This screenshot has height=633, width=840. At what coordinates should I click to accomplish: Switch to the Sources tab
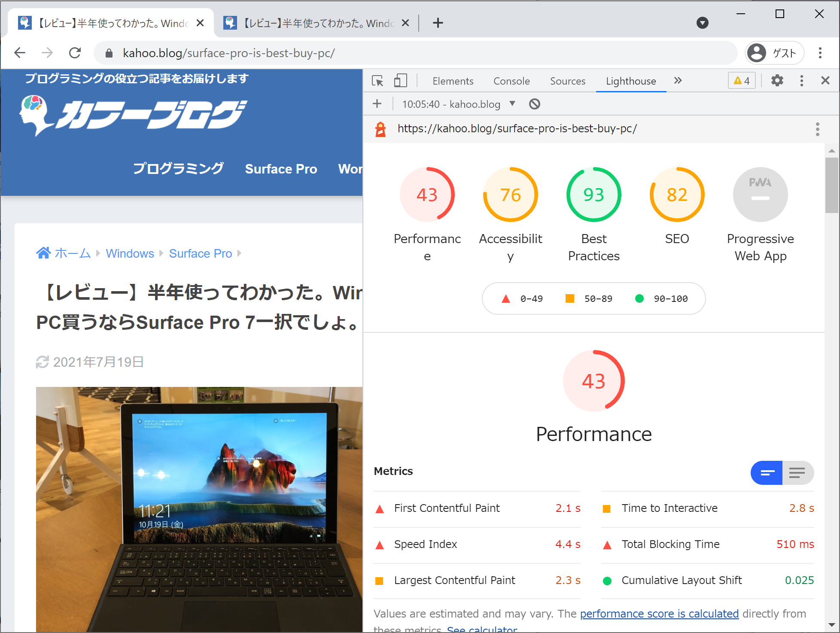[567, 81]
